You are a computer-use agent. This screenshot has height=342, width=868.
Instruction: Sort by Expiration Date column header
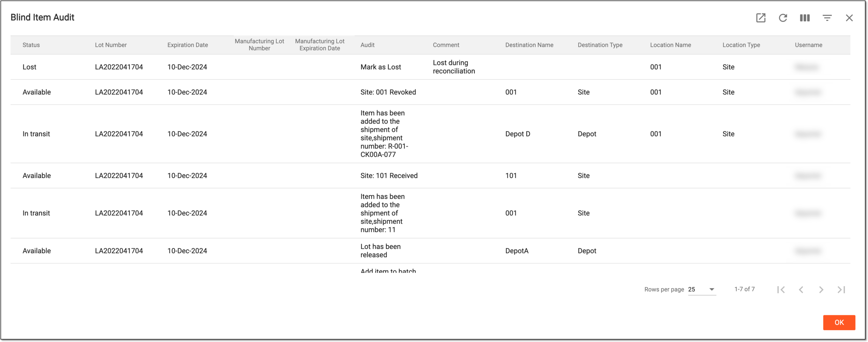[x=187, y=45]
